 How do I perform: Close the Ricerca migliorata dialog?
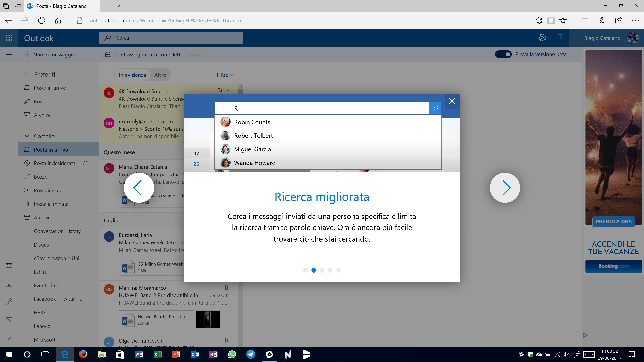pyautogui.click(x=452, y=101)
